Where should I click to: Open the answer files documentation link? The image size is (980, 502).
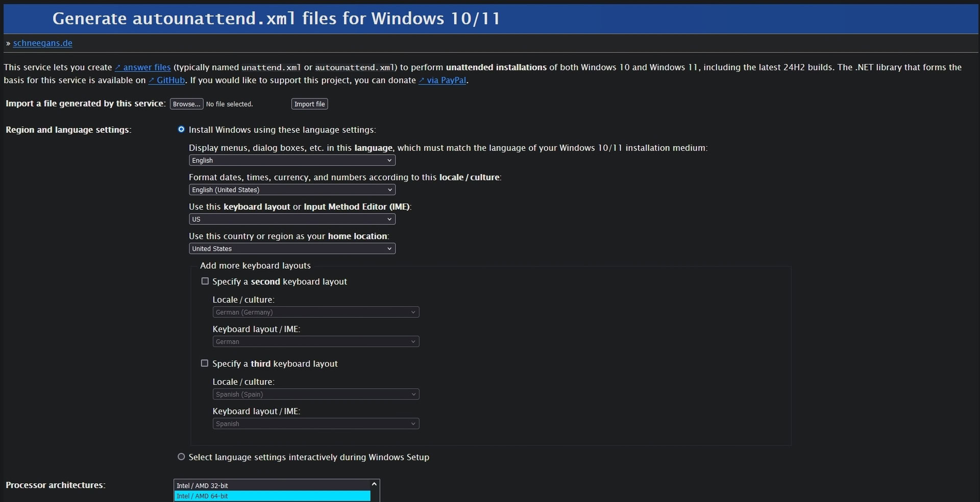(x=142, y=67)
